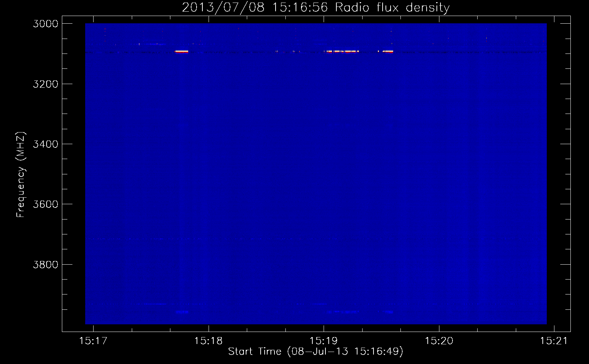This screenshot has height=364, width=589.
Task: Click the plot title with date 2013/07/08
Action: (316, 7)
